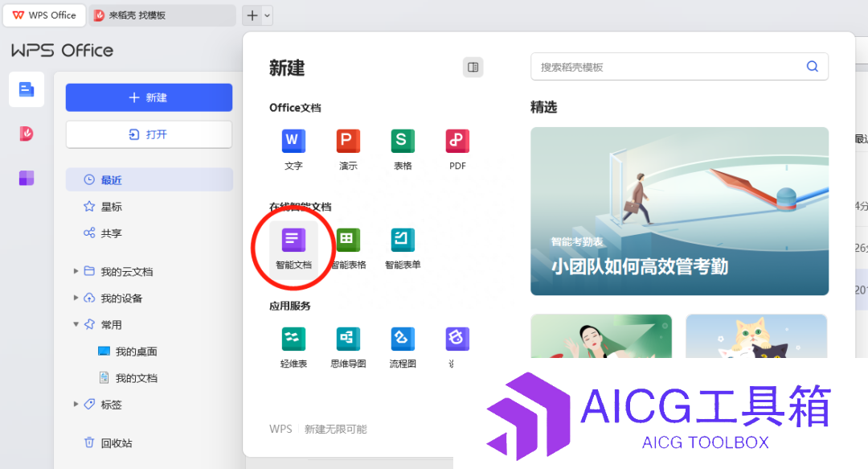This screenshot has width=868, height=469.
Task: Expand the 标签 tree arrow
Action: click(x=76, y=404)
